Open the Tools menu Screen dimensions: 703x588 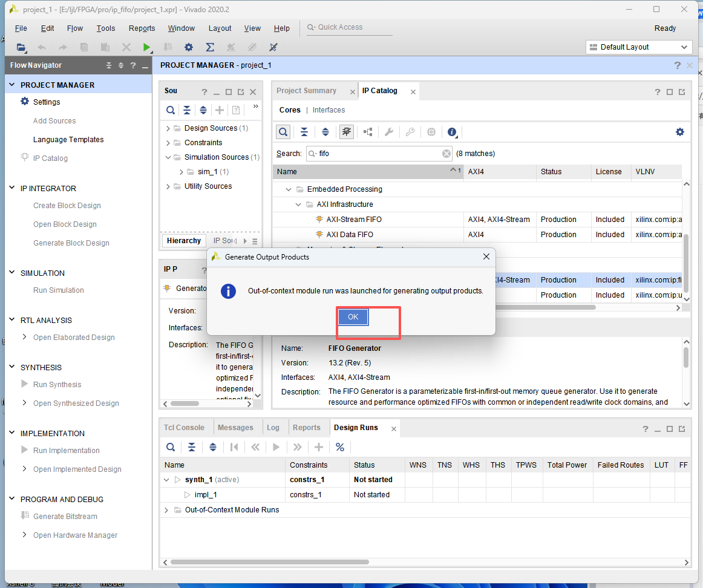pyautogui.click(x=106, y=28)
